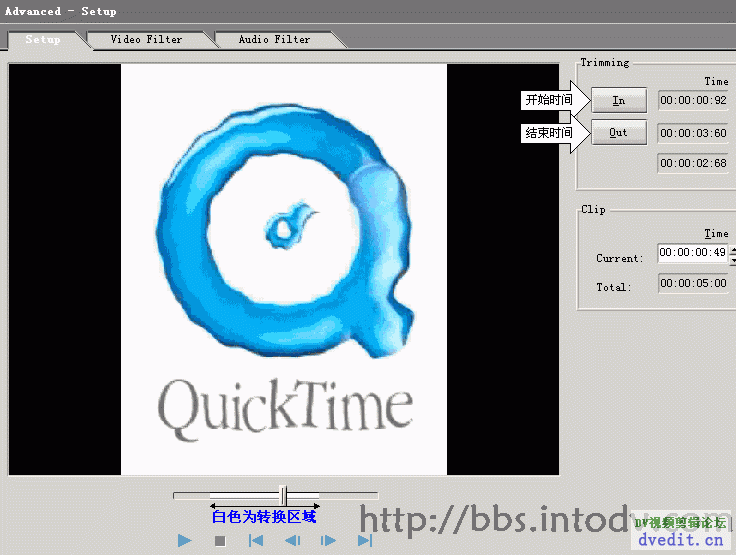Stop the clip playback
736x555 pixels.
220,541
